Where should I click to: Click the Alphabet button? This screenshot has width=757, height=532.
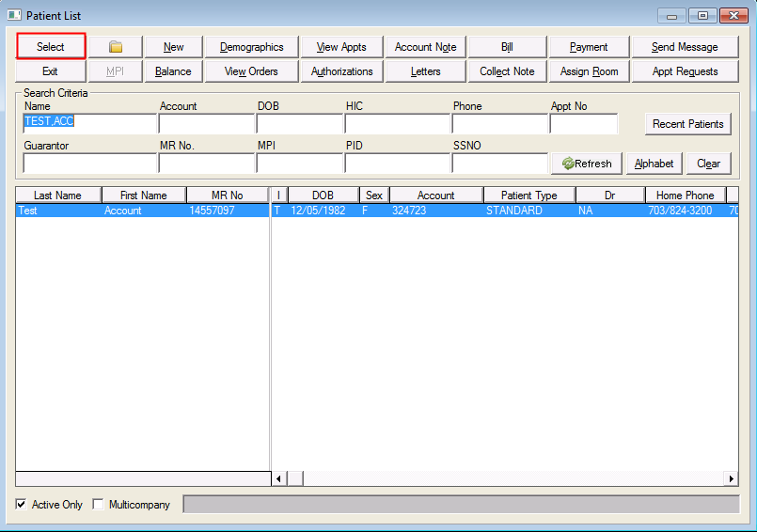(654, 164)
